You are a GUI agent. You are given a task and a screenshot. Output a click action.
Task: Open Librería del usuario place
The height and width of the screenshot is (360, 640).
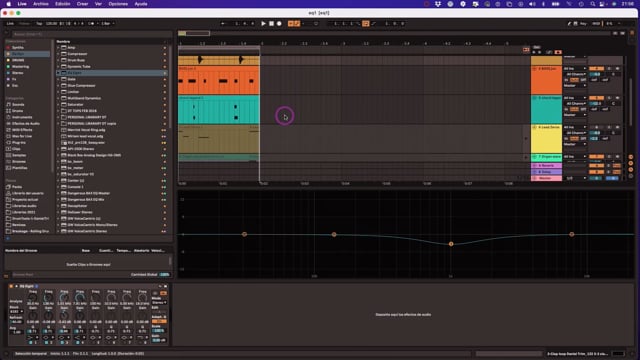coord(27,193)
